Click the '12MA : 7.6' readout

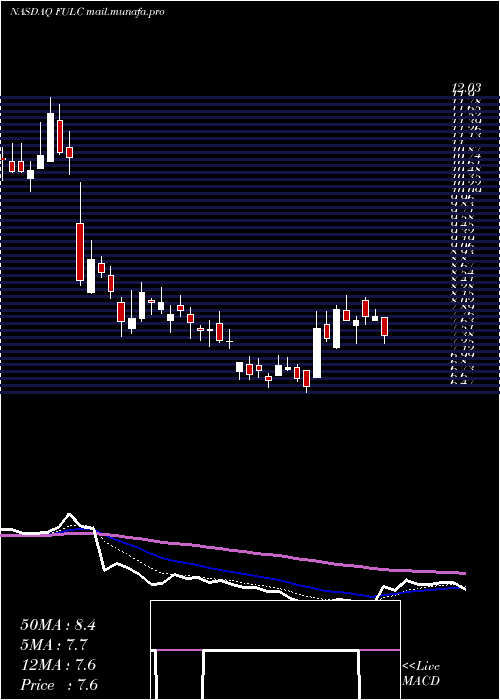[58, 665]
